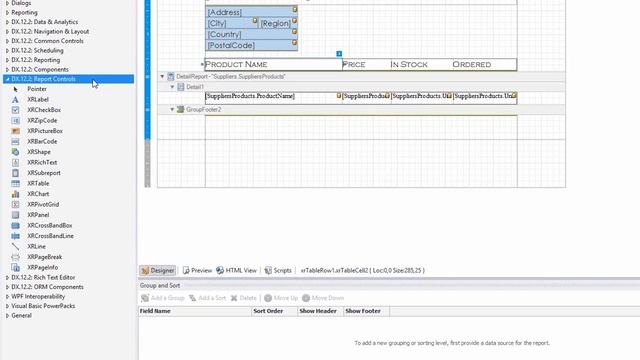Open smart tag on Address field

[x=295, y=9]
